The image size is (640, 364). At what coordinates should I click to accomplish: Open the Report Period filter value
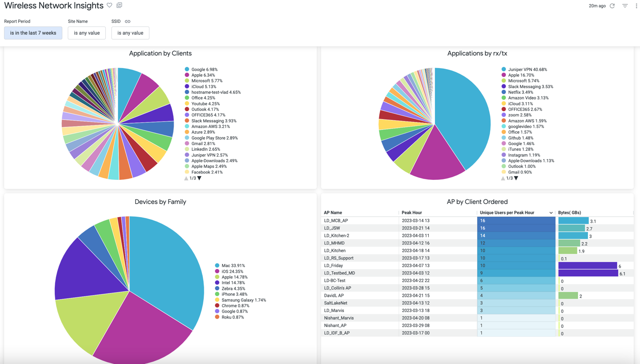pos(33,33)
